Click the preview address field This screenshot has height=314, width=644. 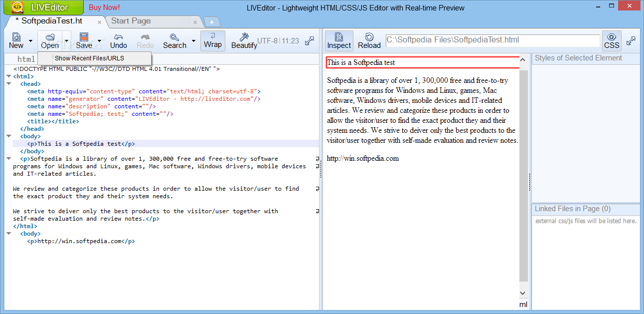(x=492, y=40)
